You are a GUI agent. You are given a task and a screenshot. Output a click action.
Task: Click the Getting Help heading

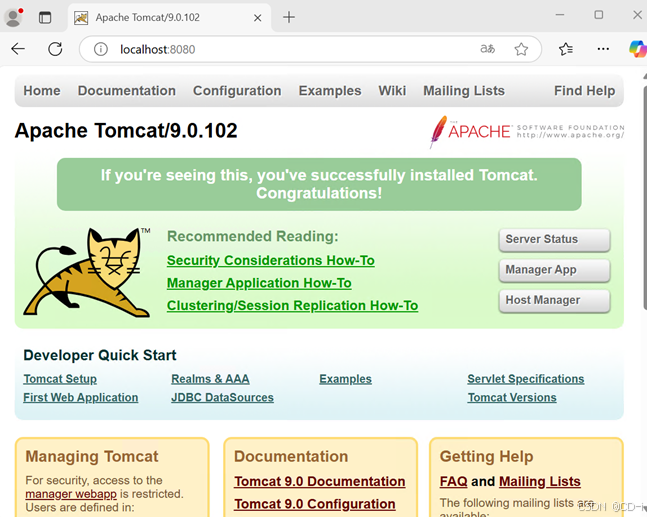click(486, 456)
